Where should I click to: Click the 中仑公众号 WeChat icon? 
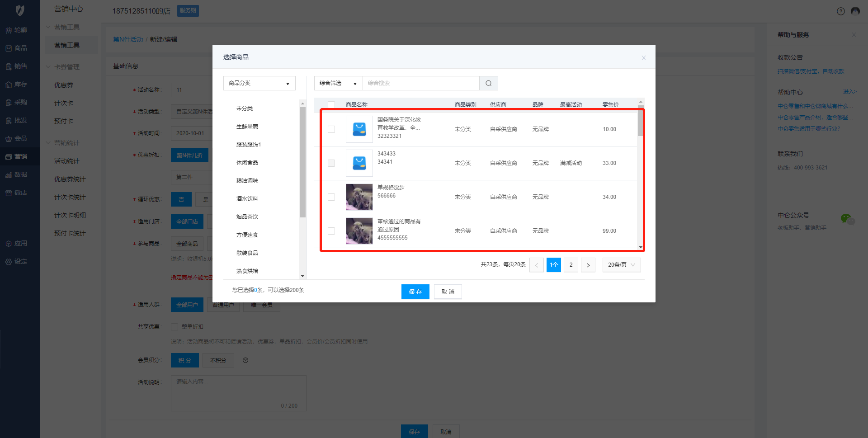point(847,219)
